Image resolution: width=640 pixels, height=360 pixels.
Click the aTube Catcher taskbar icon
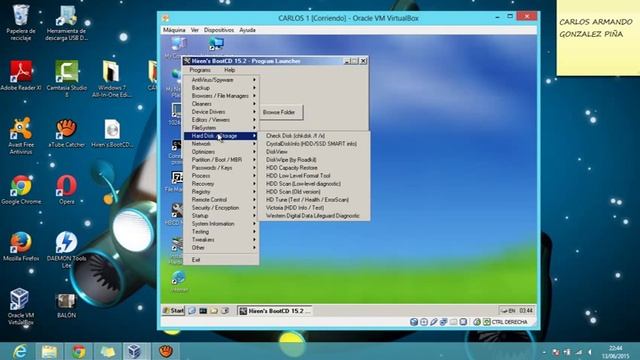pyautogui.click(x=166, y=351)
